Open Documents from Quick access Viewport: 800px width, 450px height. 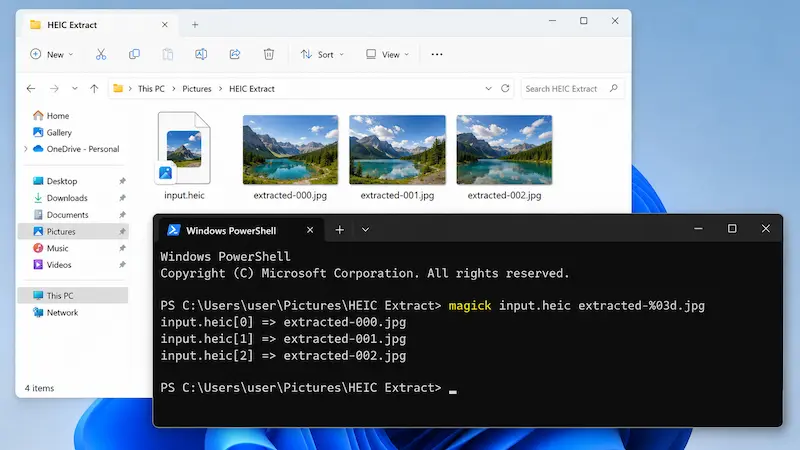click(x=61, y=215)
